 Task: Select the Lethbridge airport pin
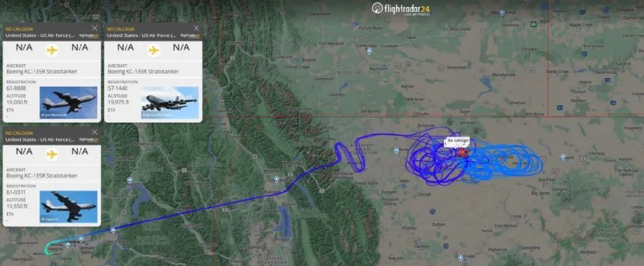[x=369, y=51]
